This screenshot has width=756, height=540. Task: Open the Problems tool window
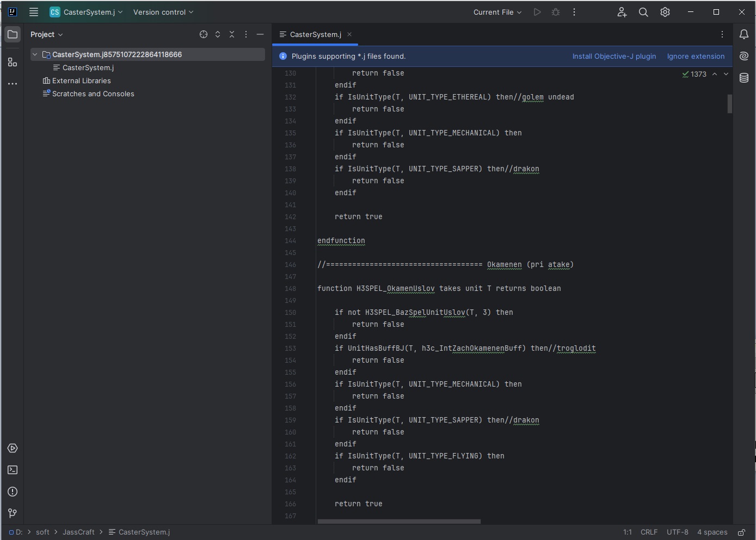pos(13,492)
